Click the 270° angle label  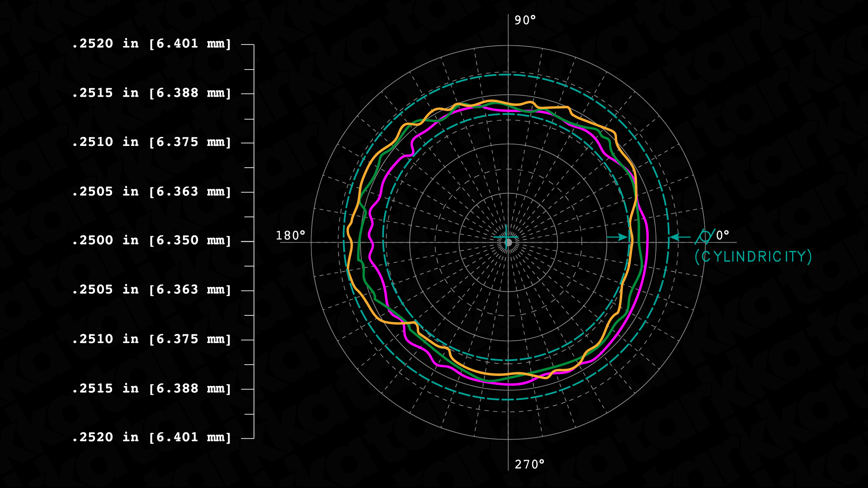pos(530,465)
